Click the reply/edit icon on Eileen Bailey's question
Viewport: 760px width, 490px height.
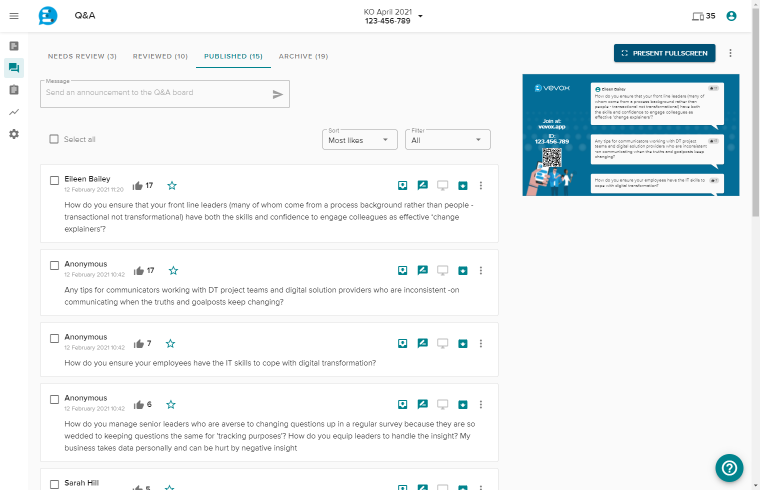click(423, 185)
